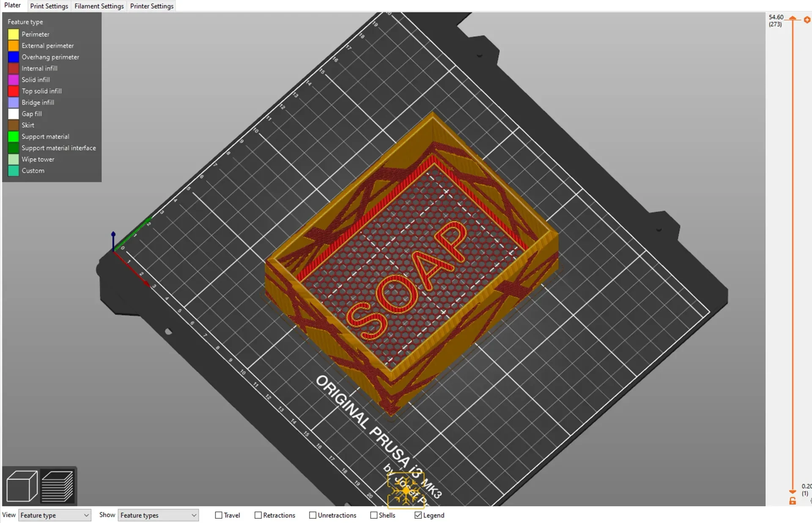The image size is (812, 523).
Task: Enable the Travel checkbox
Action: pos(219,515)
